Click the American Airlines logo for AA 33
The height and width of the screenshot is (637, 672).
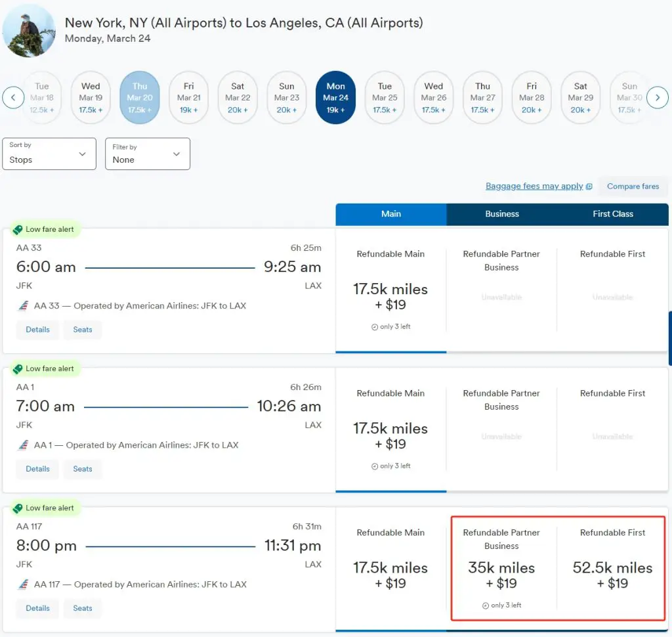coord(24,306)
